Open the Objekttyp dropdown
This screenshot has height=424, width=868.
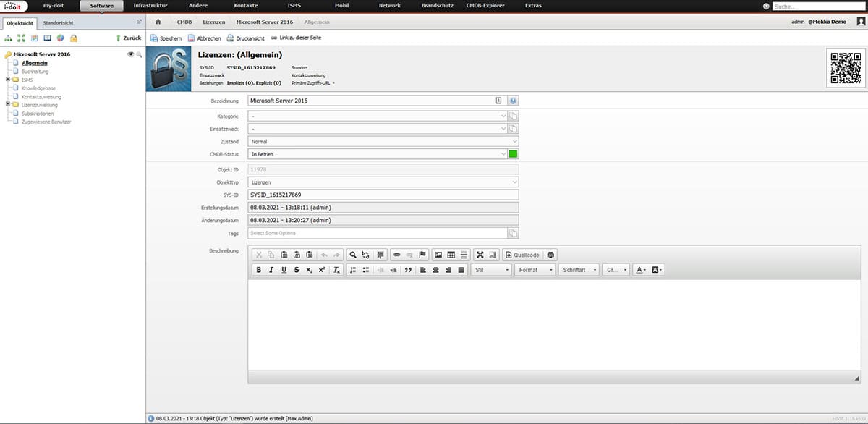383,182
